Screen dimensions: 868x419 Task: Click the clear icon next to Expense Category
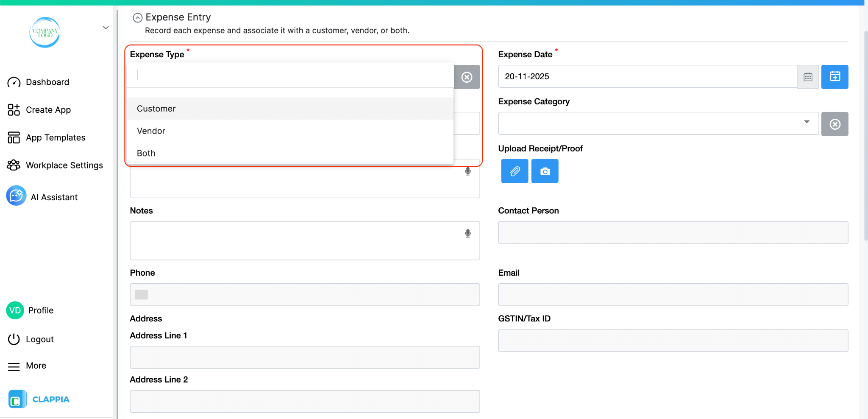click(835, 124)
